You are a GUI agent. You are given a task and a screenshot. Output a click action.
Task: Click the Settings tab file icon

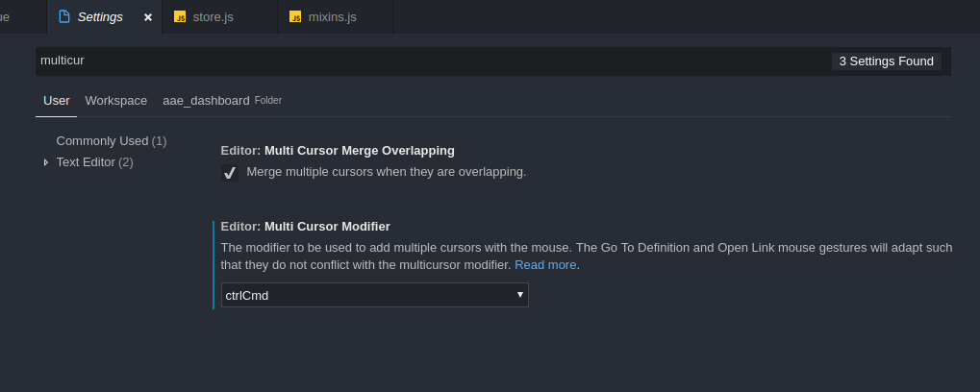[x=63, y=17]
